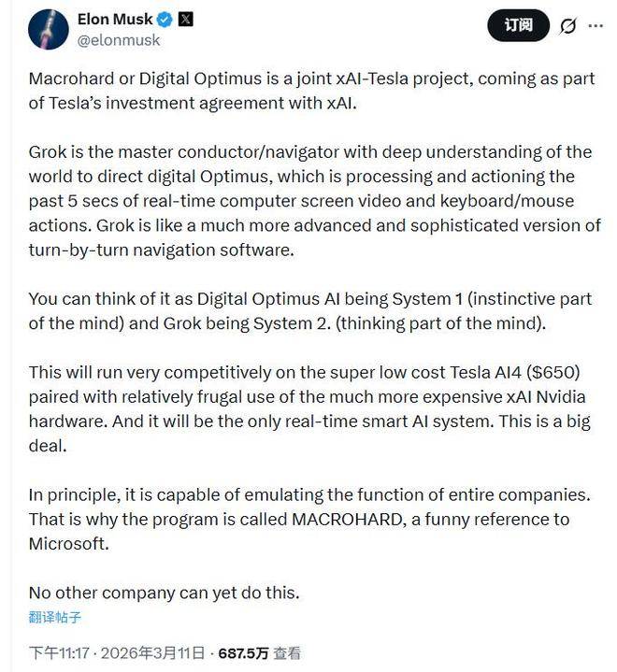
Task: Click the Grok icon next to 订阅
Action: (x=567, y=26)
